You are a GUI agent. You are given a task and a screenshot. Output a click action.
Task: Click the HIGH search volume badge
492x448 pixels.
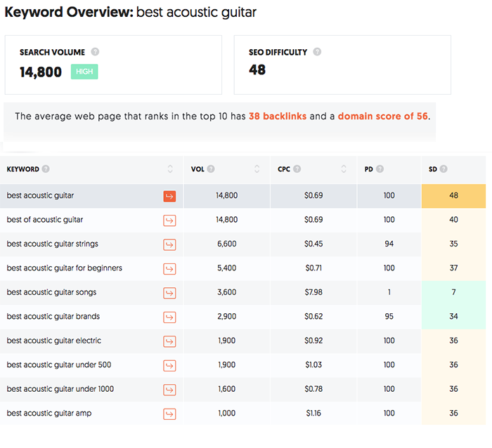[x=84, y=72]
